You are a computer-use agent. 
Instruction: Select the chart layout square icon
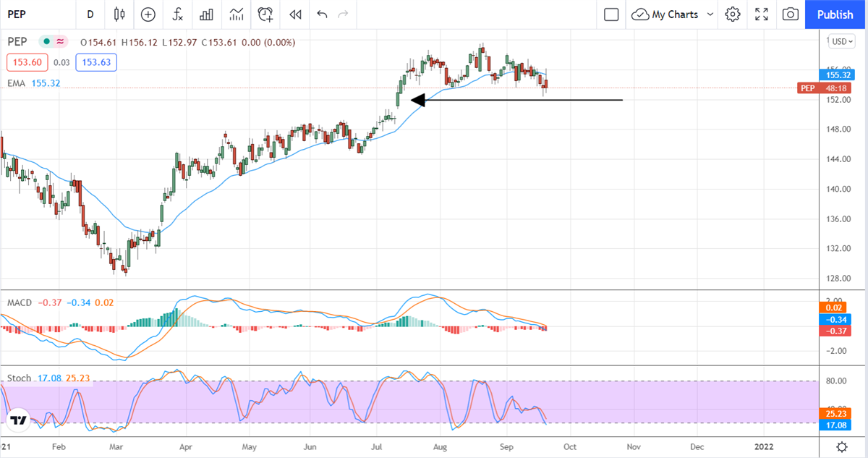pyautogui.click(x=611, y=14)
